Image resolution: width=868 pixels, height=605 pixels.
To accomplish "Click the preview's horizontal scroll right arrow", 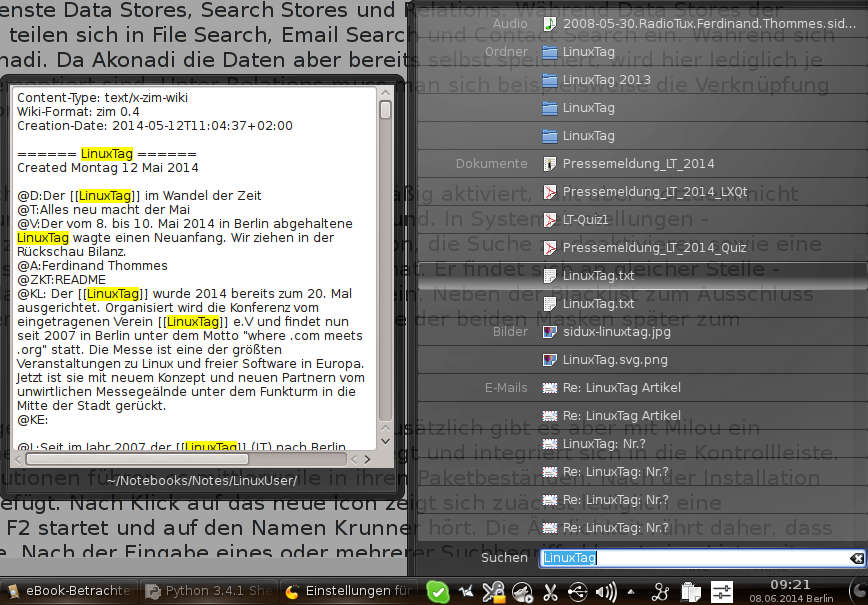I will pos(366,459).
